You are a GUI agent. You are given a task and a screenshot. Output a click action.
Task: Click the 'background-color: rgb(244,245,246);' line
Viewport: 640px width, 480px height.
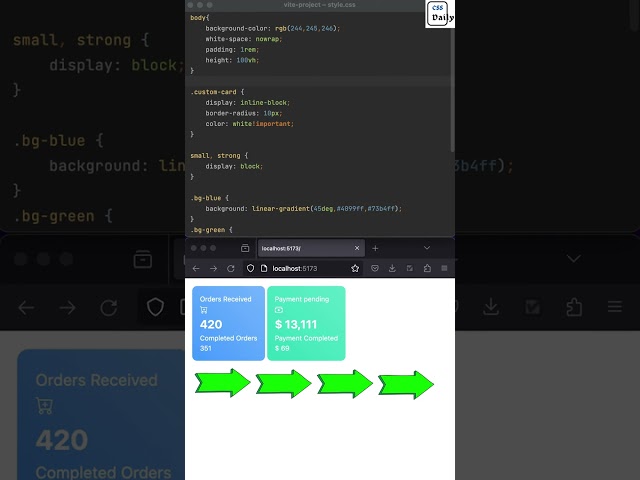273,28
